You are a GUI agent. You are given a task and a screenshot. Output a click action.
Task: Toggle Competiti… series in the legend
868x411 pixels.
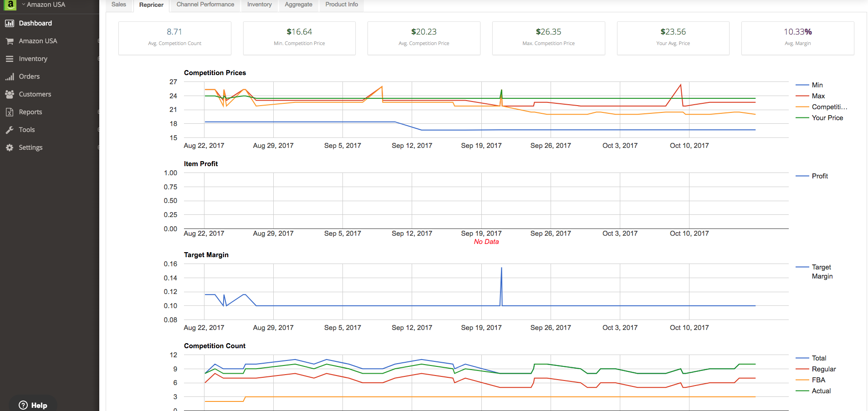click(822, 107)
